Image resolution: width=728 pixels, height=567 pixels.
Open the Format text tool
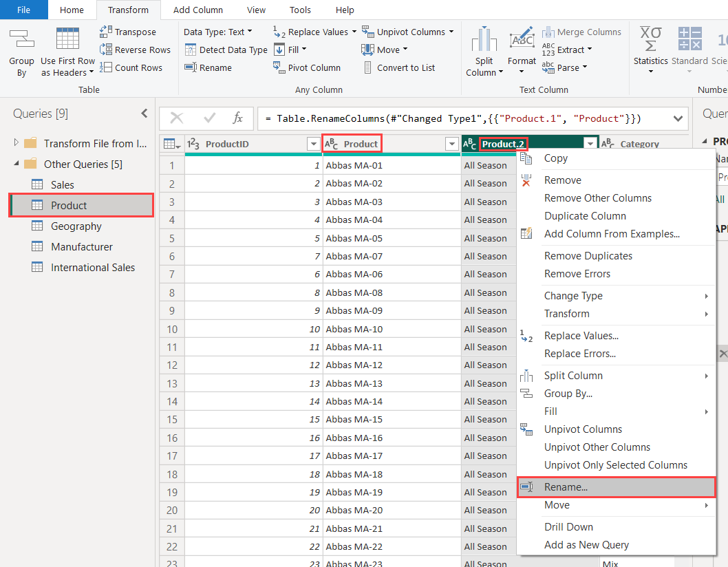[x=522, y=41]
